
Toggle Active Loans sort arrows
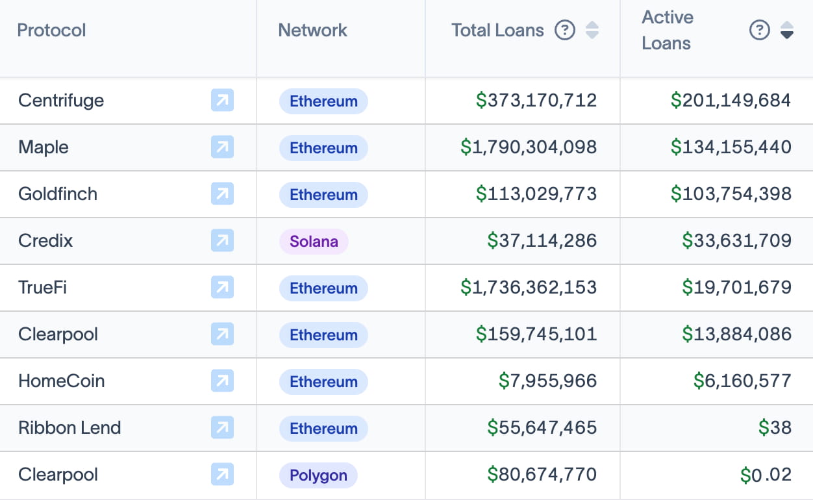click(x=787, y=30)
